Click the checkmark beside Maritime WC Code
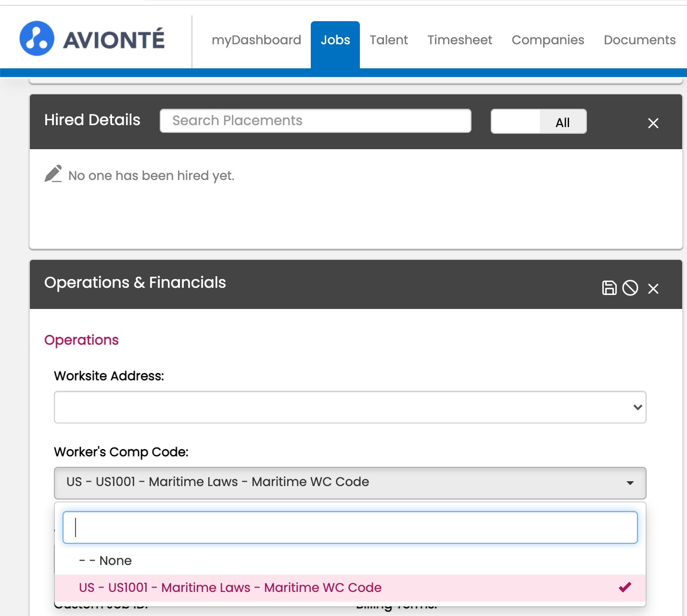 click(x=624, y=588)
